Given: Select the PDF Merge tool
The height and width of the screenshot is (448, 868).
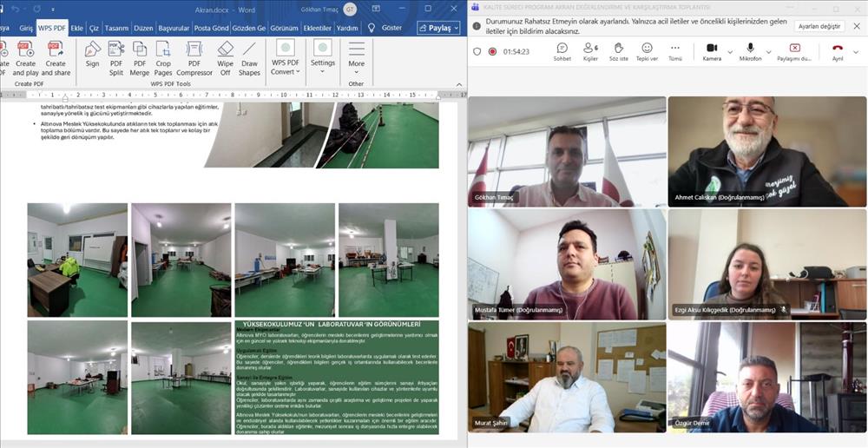Looking at the screenshot, I should tap(140, 57).
